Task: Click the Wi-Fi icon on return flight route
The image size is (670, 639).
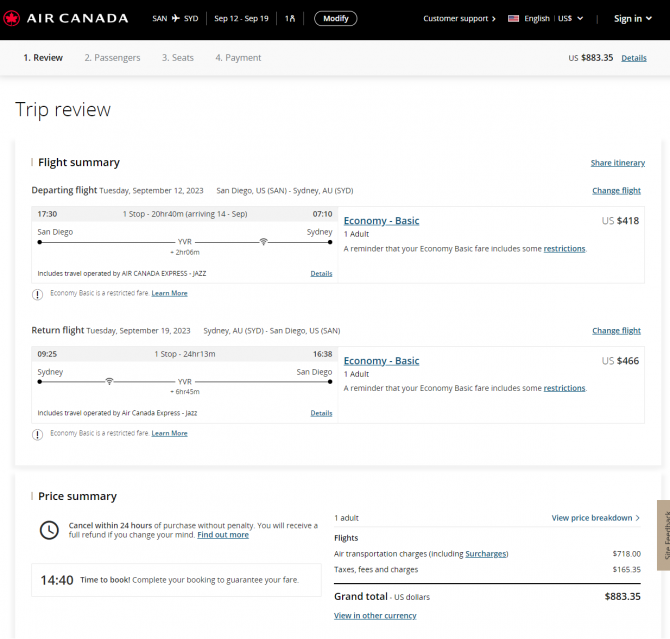Action: 109,381
